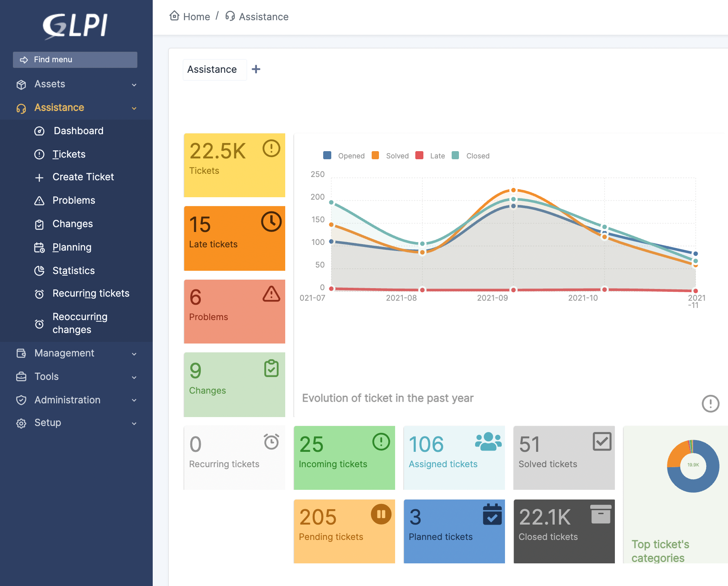Click the pause icon on Pending tickets

(381, 514)
